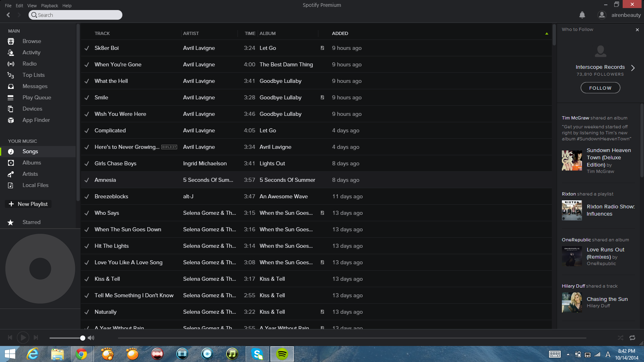
Task: Show next Who to Follow suggestion chevron
Action: pos(633,68)
